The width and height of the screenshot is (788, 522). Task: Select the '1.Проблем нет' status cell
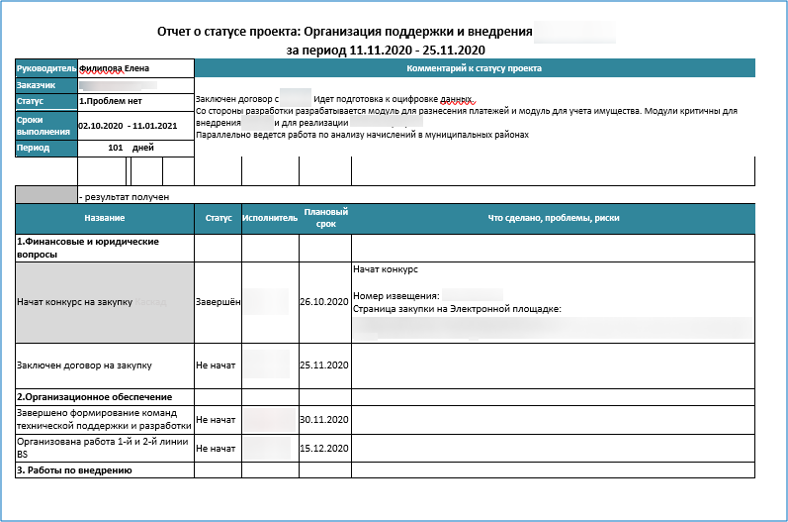click(x=136, y=101)
